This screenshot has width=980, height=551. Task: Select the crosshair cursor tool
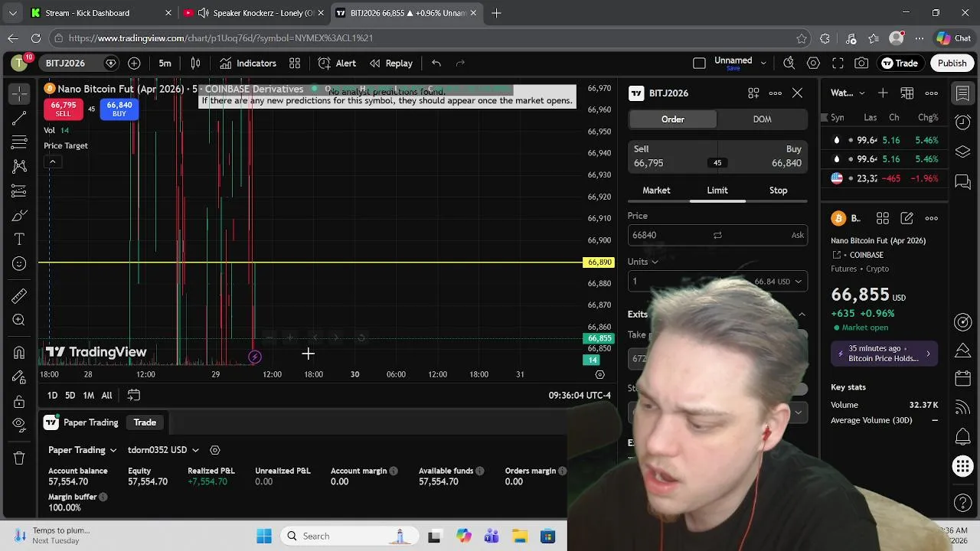tap(20, 93)
